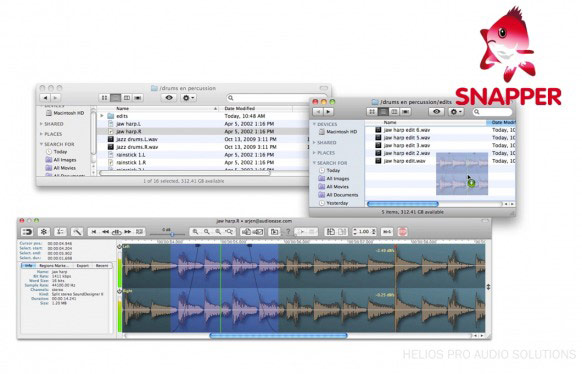The height and width of the screenshot is (374, 582).
Task: Click the rewind button in Snapper transport
Action: click(x=105, y=232)
